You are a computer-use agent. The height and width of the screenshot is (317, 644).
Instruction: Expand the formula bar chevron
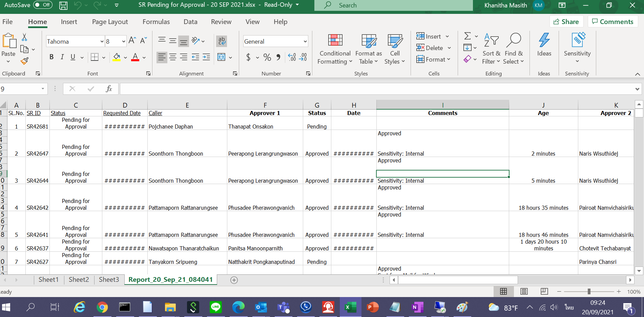637,89
